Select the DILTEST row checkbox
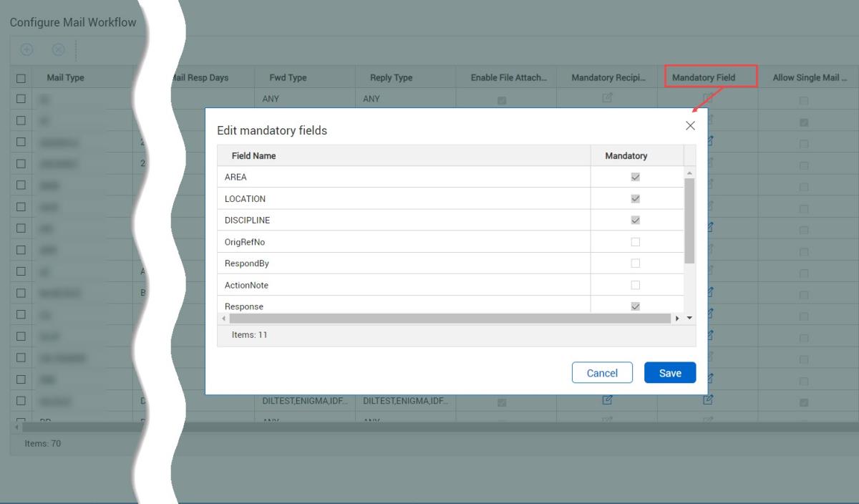 [21, 401]
